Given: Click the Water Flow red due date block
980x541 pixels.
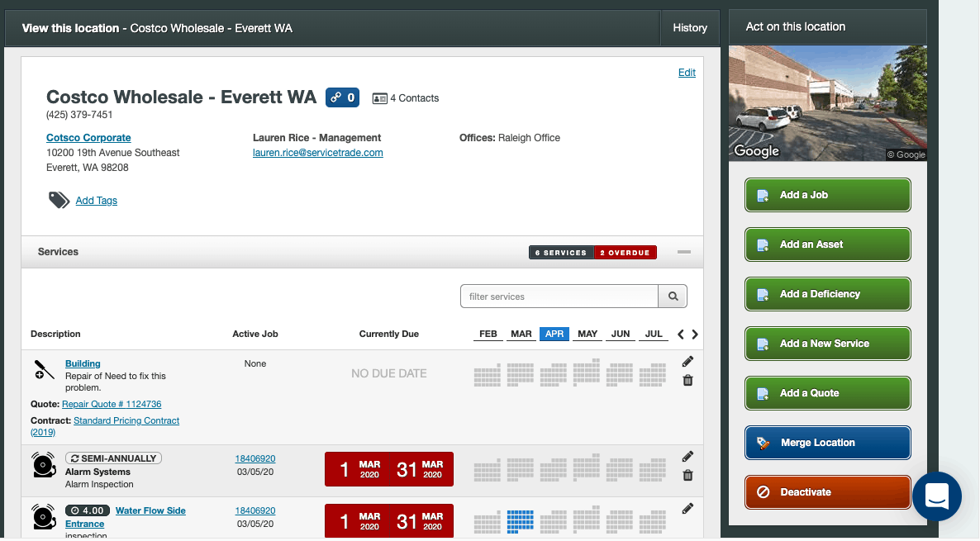Looking at the screenshot, I should point(388,521).
